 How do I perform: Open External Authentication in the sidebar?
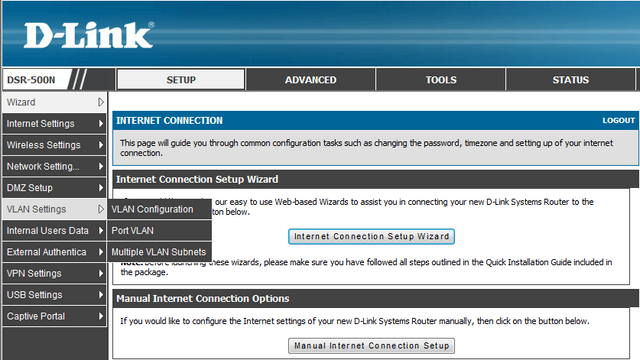[x=54, y=252]
